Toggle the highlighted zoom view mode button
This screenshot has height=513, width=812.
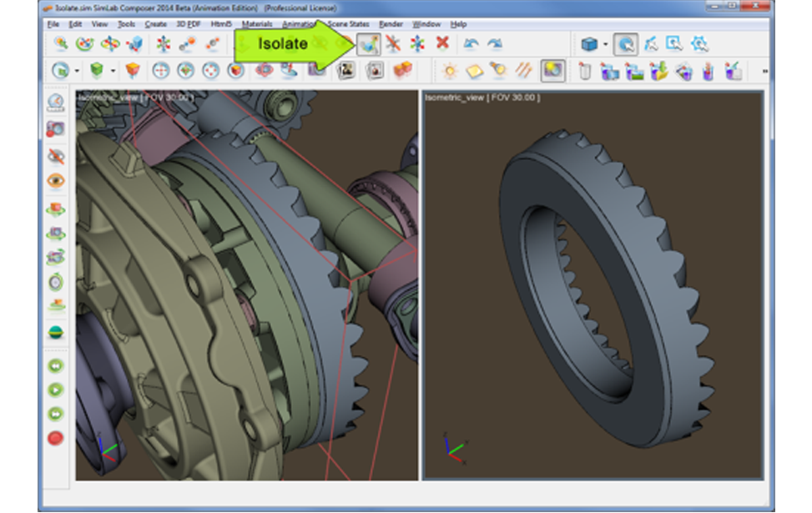coord(625,43)
